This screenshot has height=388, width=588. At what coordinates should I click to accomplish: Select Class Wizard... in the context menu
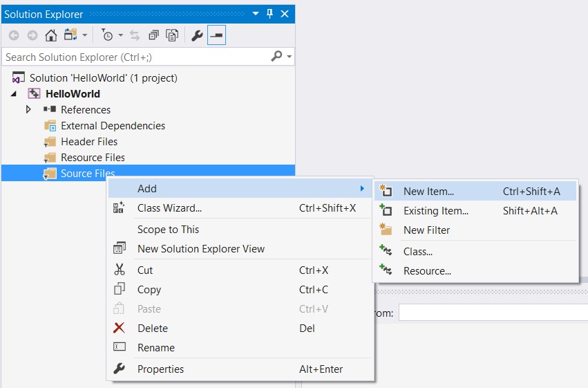[169, 208]
